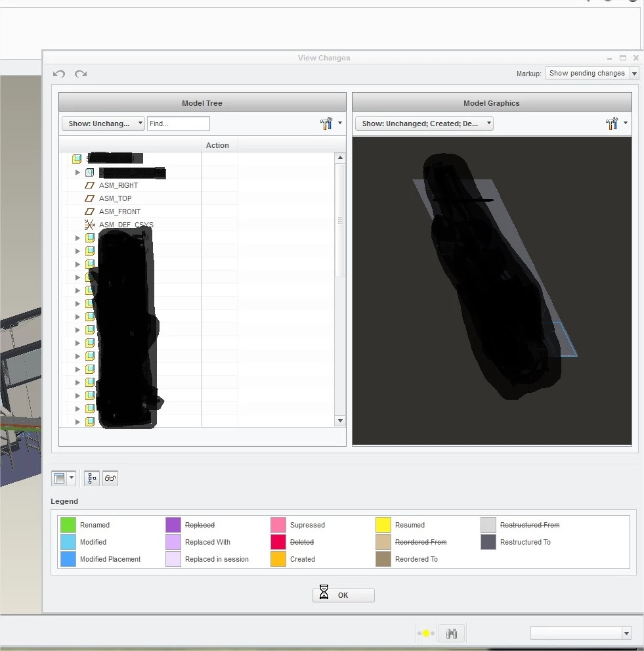The width and height of the screenshot is (644, 651).
Task: Click the purple Replaced swatch
Action: [x=173, y=525]
